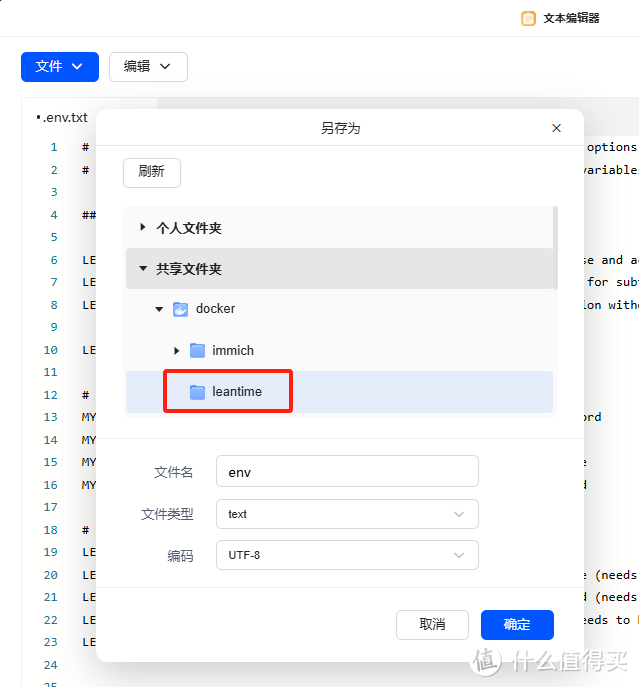Click the 文本编辑器 title text
Viewport: 639px width, 687px height.
click(x=571, y=18)
